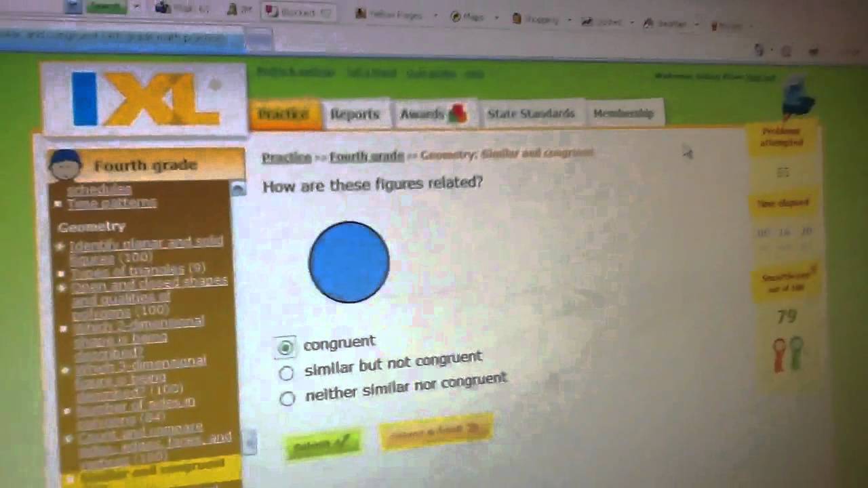Open 'Open and closed shapes' skill link

click(x=149, y=296)
